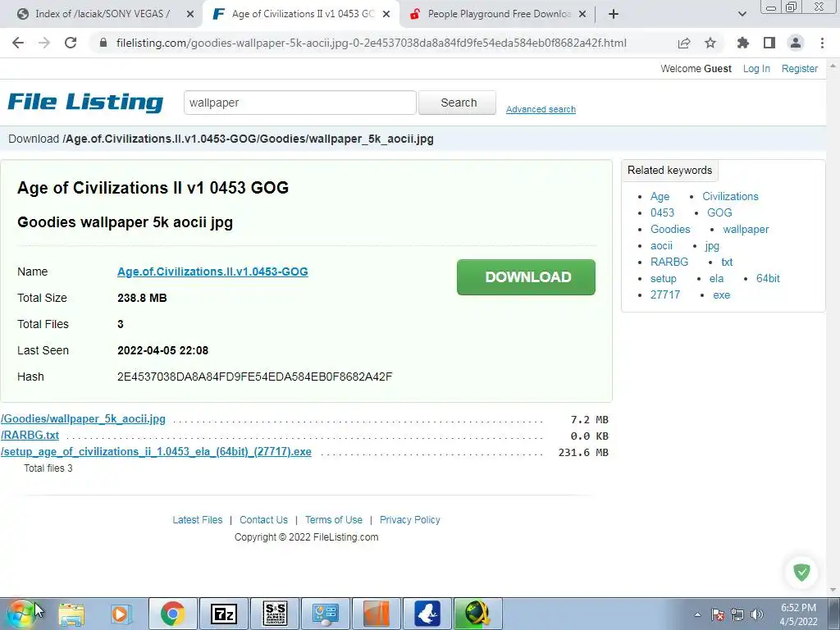Image resolution: width=840 pixels, height=630 pixels.
Task: Open Windows Explorer from the taskbar
Action: (71, 614)
